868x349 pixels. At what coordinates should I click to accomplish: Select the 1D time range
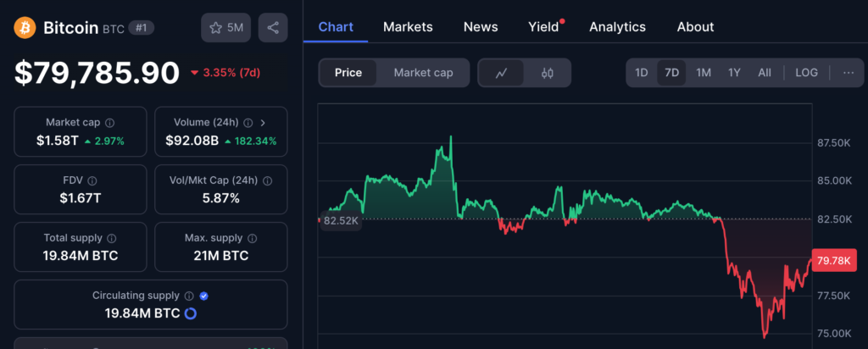[642, 73]
